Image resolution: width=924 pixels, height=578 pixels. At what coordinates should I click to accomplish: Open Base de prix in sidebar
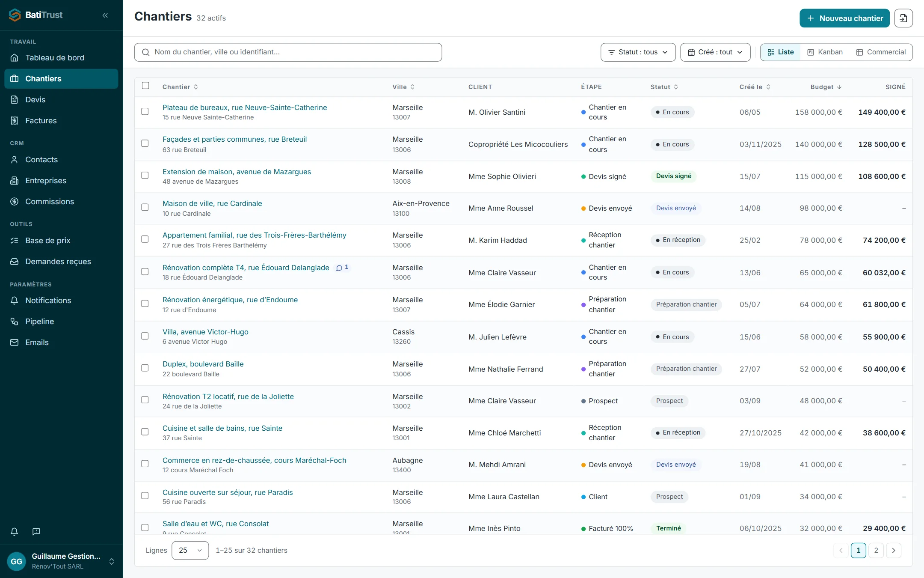pos(61,241)
